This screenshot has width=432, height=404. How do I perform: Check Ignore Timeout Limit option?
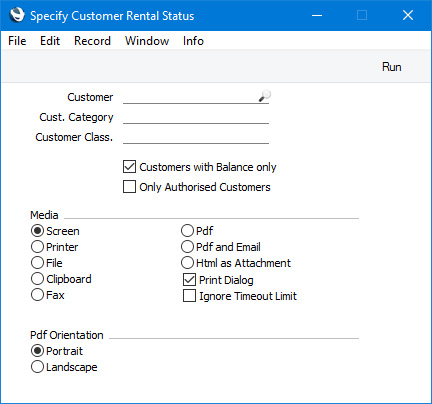tap(189, 296)
